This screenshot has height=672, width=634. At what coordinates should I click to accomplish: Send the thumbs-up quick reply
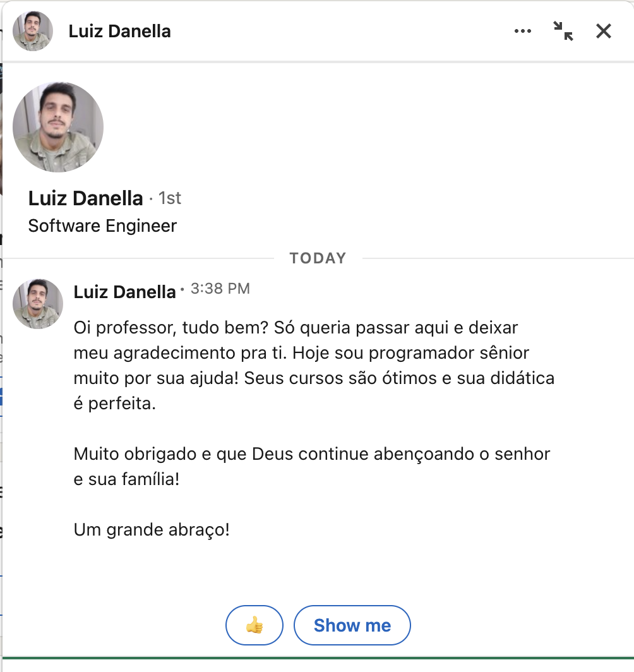[254, 625]
